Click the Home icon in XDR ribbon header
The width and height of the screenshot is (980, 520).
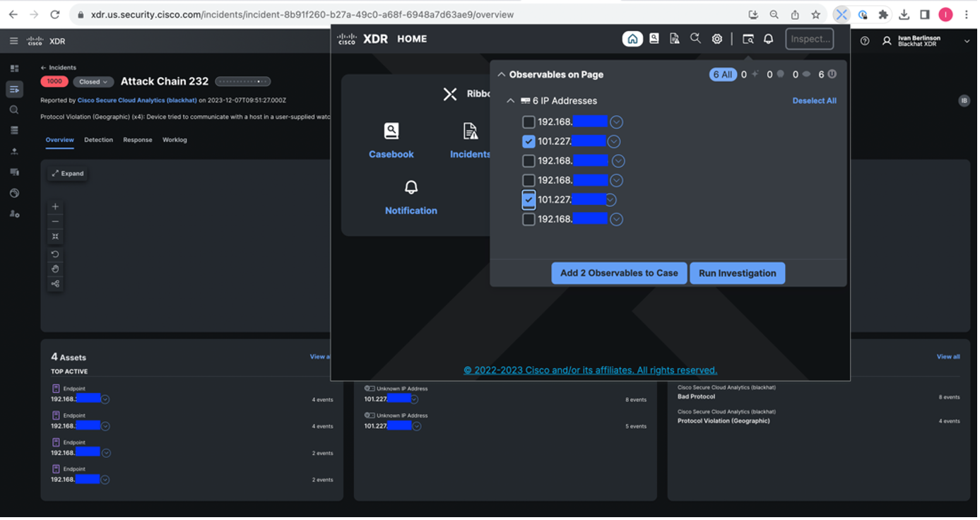coord(634,39)
